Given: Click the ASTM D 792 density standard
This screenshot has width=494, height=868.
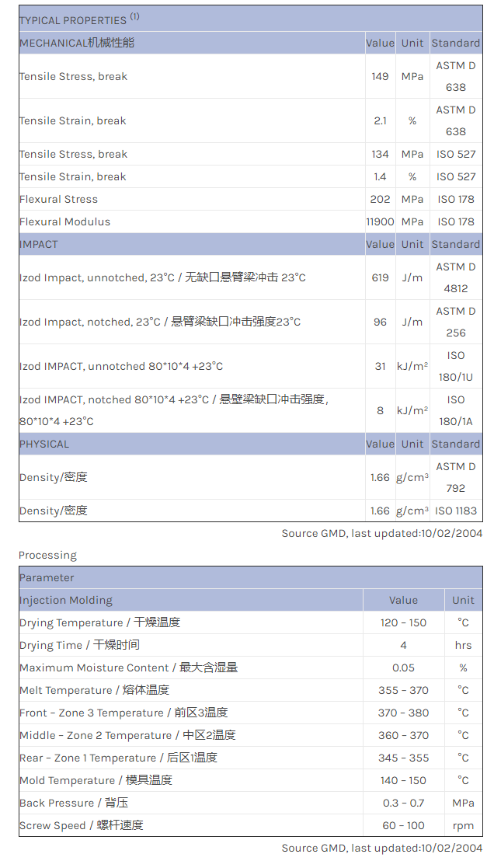Looking at the screenshot, I should pos(456,477).
